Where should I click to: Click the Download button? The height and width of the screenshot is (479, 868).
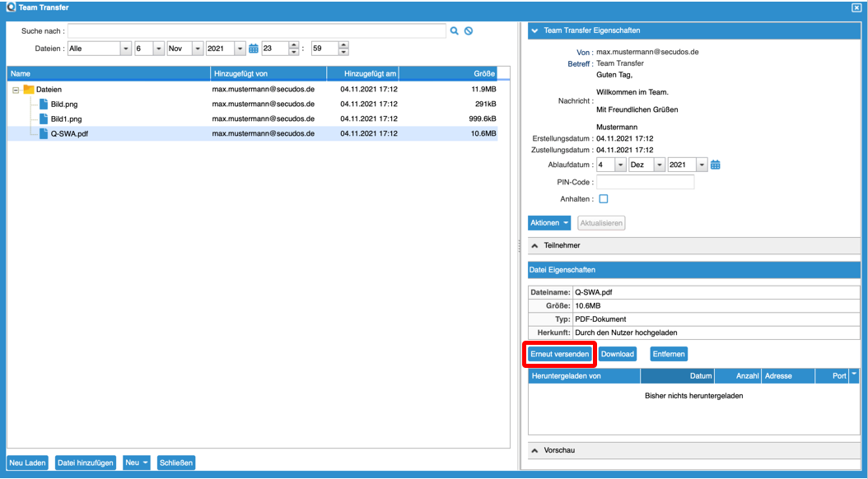tap(617, 354)
